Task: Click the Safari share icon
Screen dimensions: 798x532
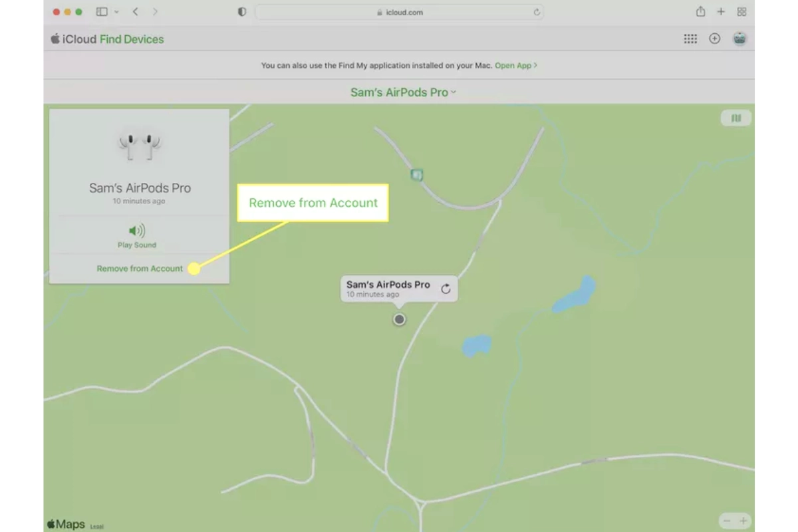Action: (700, 12)
